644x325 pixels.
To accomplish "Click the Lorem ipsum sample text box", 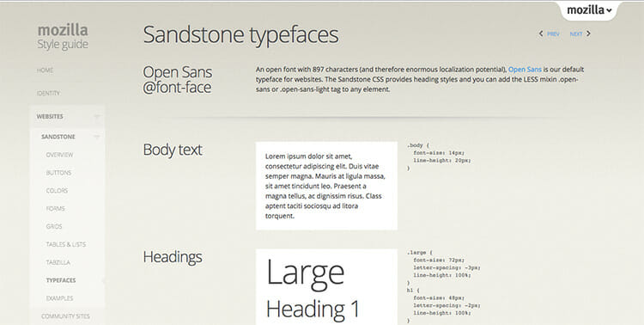I will [x=326, y=186].
